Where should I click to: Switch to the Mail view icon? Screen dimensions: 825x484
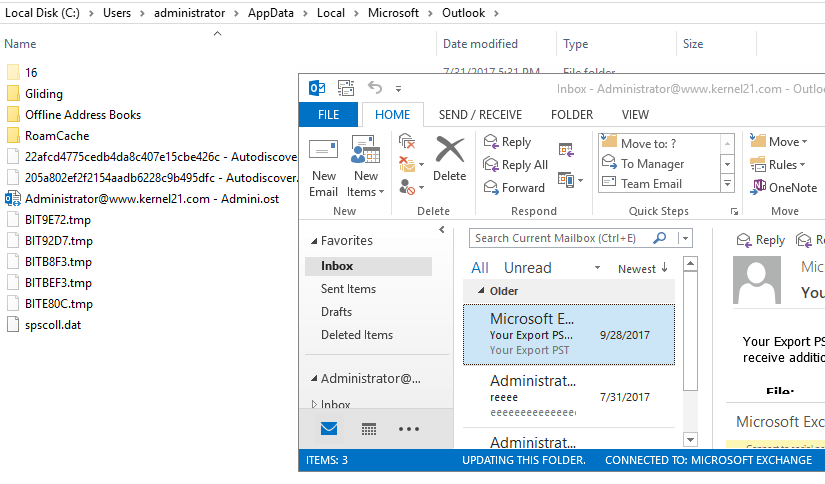(329, 429)
